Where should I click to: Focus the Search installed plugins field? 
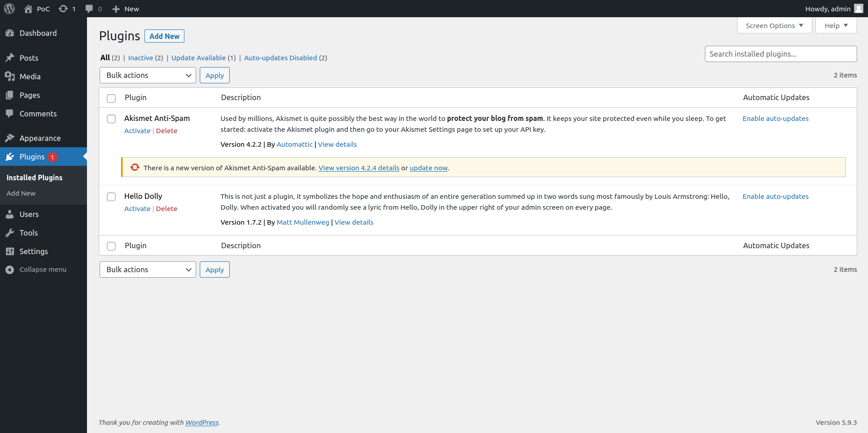click(x=781, y=54)
